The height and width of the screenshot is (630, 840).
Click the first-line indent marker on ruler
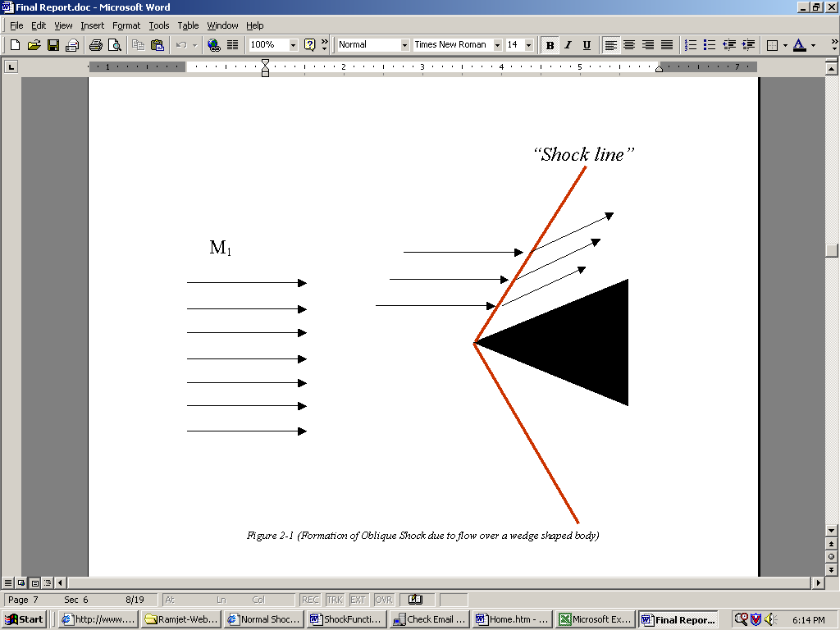click(x=265, y=62)
